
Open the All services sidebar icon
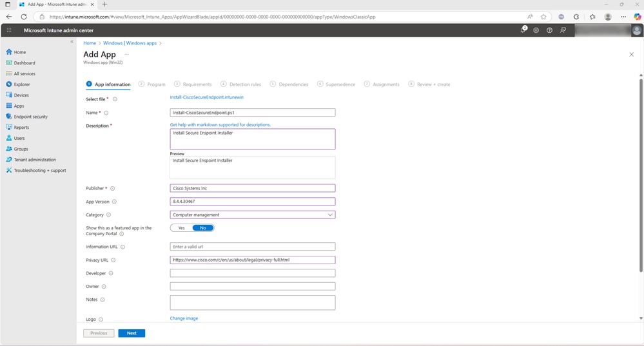pyautogui.click(x=8, y=73)
